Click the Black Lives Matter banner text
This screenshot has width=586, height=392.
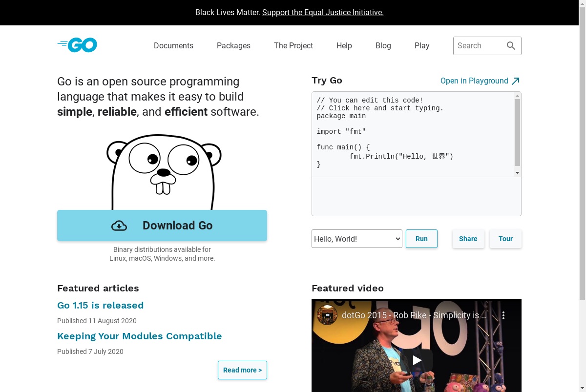point(228,13)
